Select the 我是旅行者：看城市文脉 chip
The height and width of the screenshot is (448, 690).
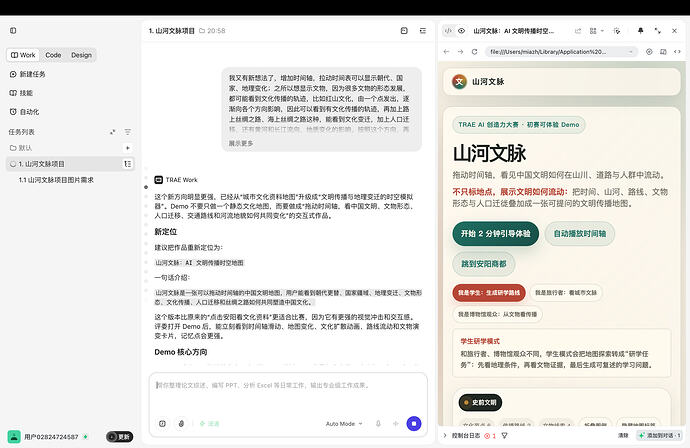tap(566, 293)
